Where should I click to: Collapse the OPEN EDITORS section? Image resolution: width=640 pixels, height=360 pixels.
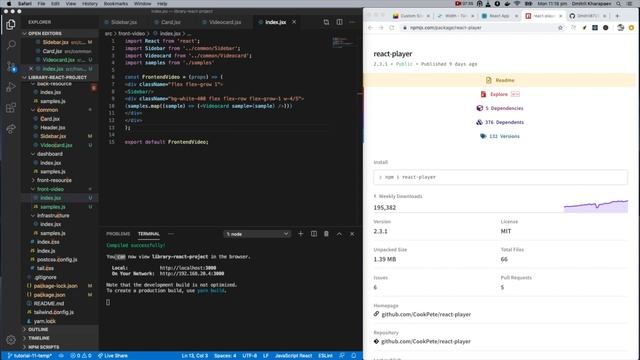click(x=45, y=33)
